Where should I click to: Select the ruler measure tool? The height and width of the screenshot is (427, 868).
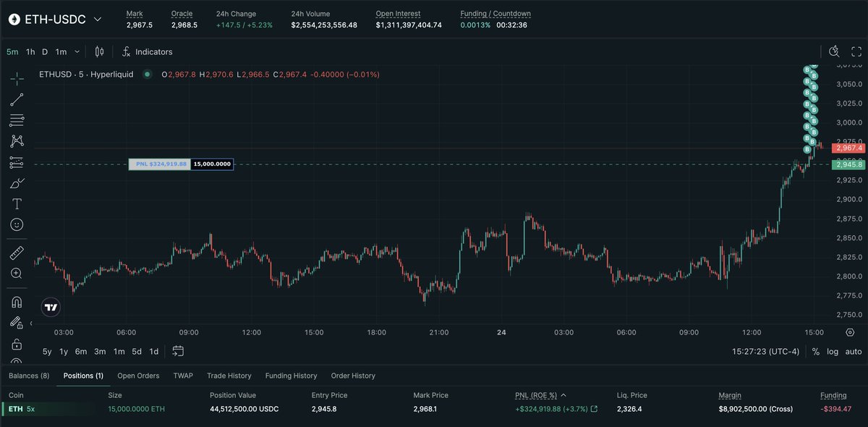(17, 253)
